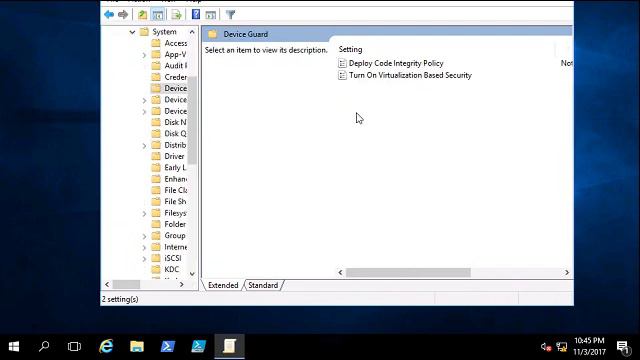Select the Creder folder in the tree
This screenshot has width=640, height=360.
point(176,77)
